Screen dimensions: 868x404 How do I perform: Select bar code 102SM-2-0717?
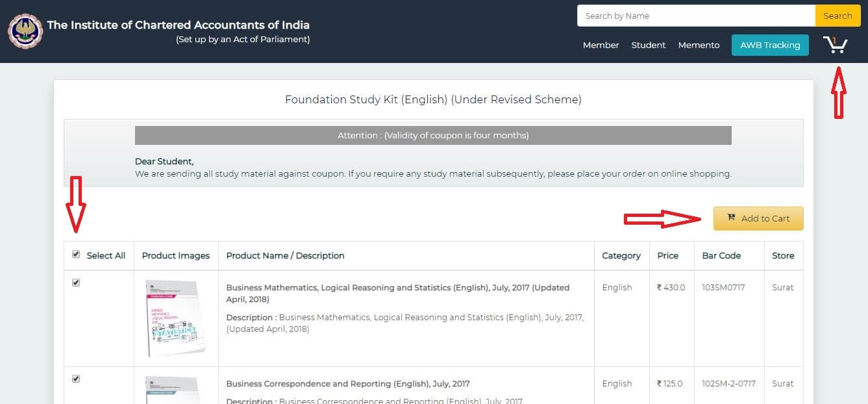pos(728,383)
